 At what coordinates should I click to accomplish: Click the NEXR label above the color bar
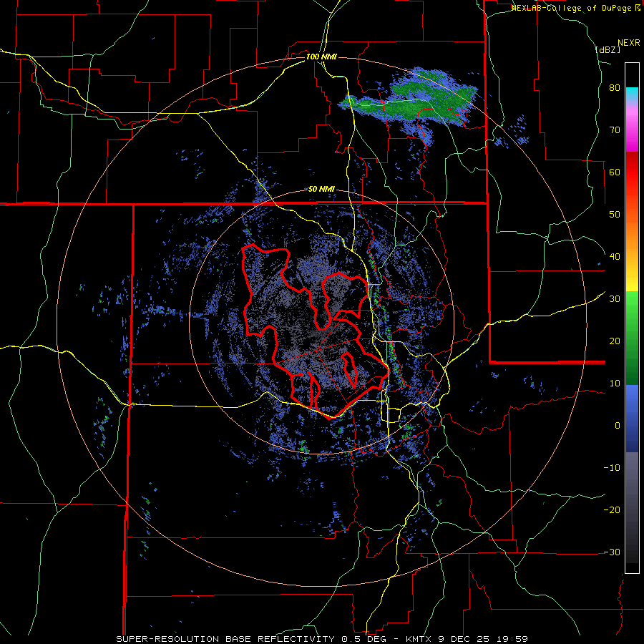[628, 43]
